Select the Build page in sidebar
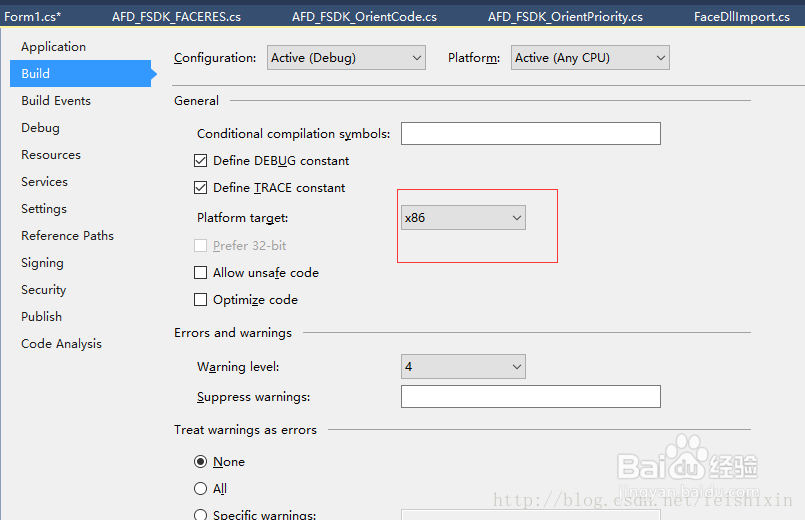This screenshot has height=520, width=805. pos(81,73)
